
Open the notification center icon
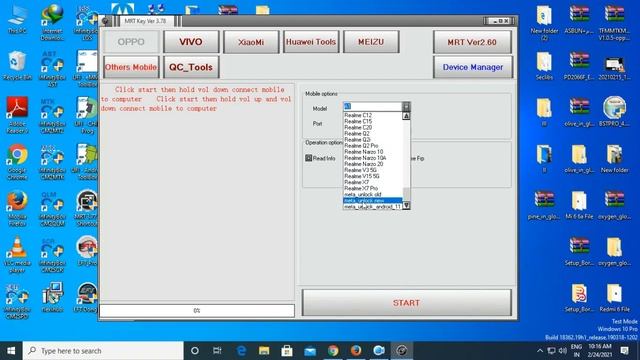(624, 351)
